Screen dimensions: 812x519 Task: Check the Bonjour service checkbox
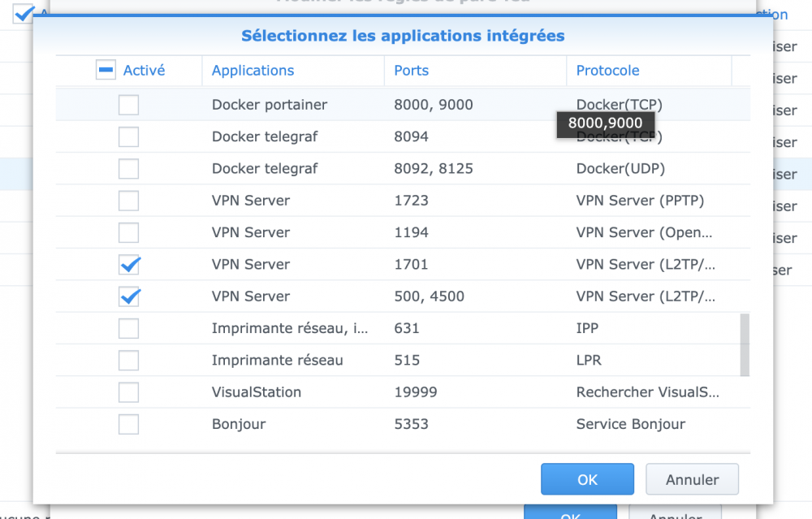[128, 424]
